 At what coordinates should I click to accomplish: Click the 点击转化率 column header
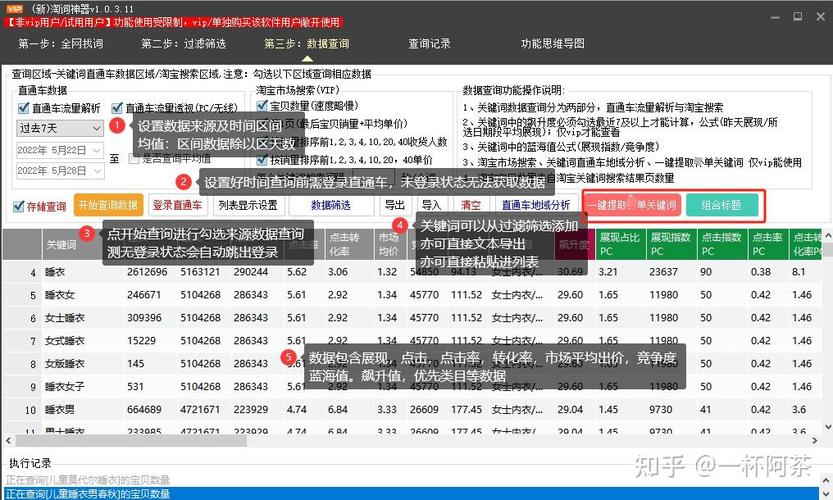347,245
